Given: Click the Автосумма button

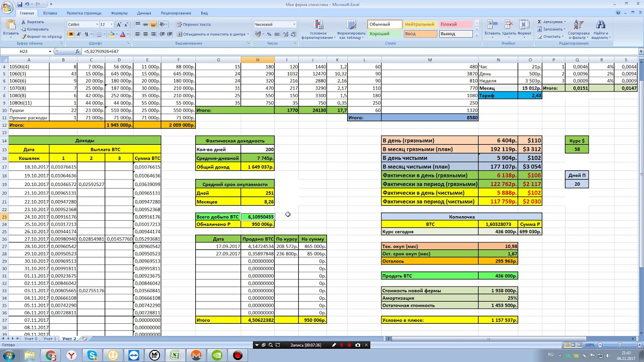Looking at the screenshot, I should tap(552, 22).
